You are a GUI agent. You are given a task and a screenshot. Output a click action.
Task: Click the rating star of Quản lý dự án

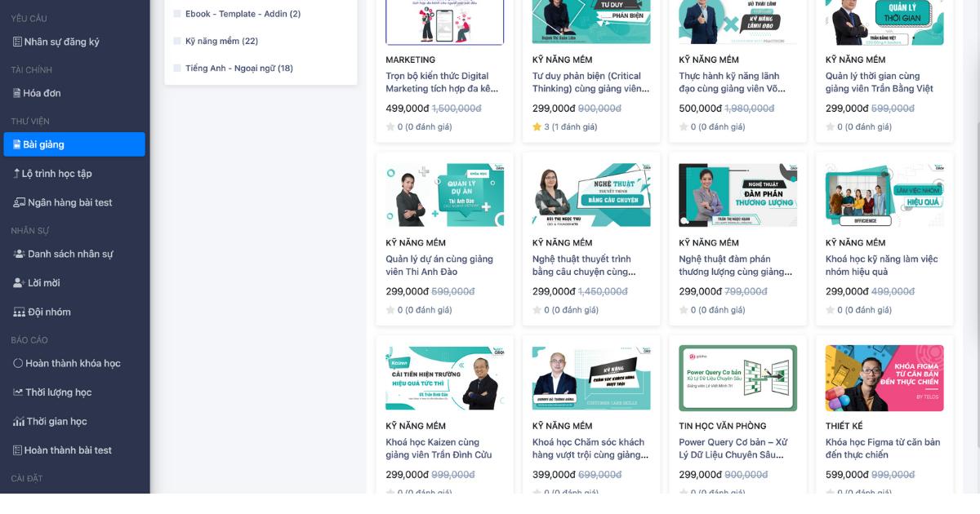coord(390,310)
